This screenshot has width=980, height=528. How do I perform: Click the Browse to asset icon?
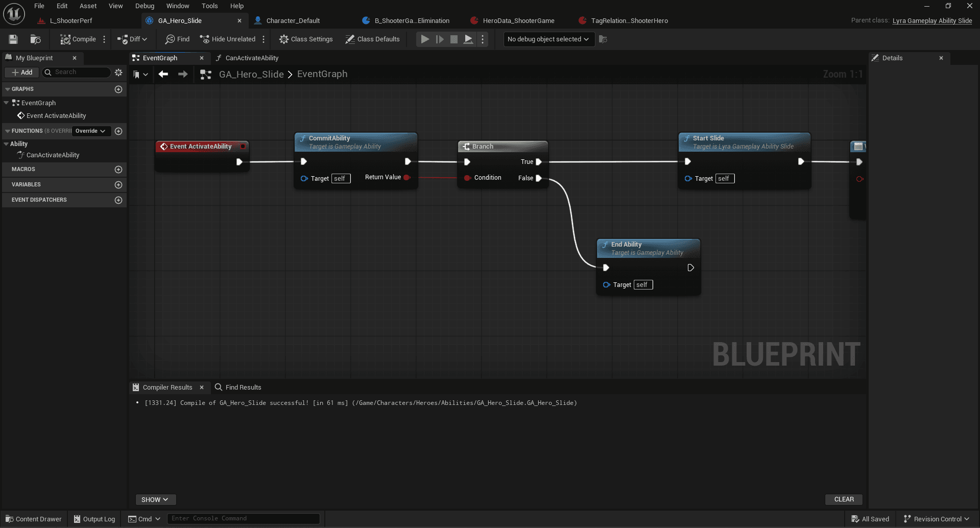[35, 39]
